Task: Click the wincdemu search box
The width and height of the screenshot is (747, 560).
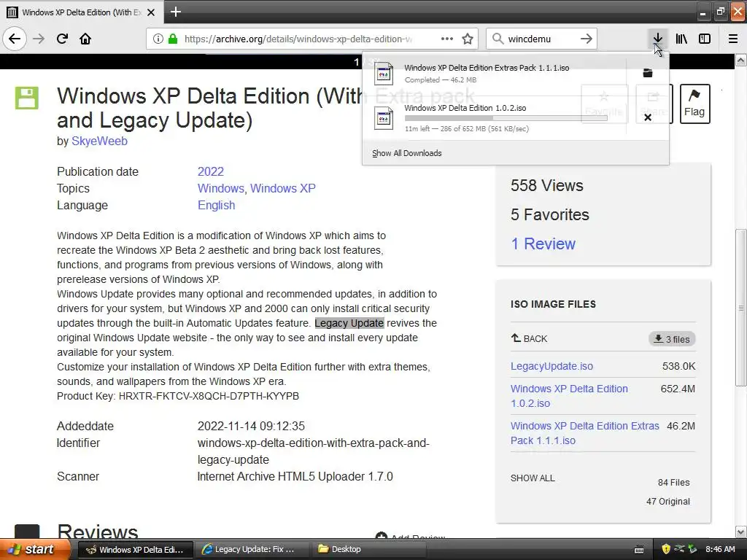Action: [x=541, y=39]
